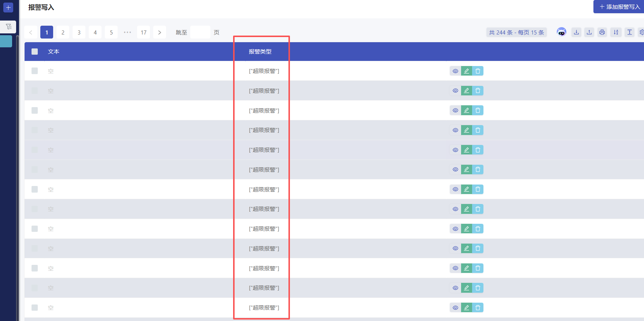
Task: Open the A-Z sort icon
Action: [616, 32]
